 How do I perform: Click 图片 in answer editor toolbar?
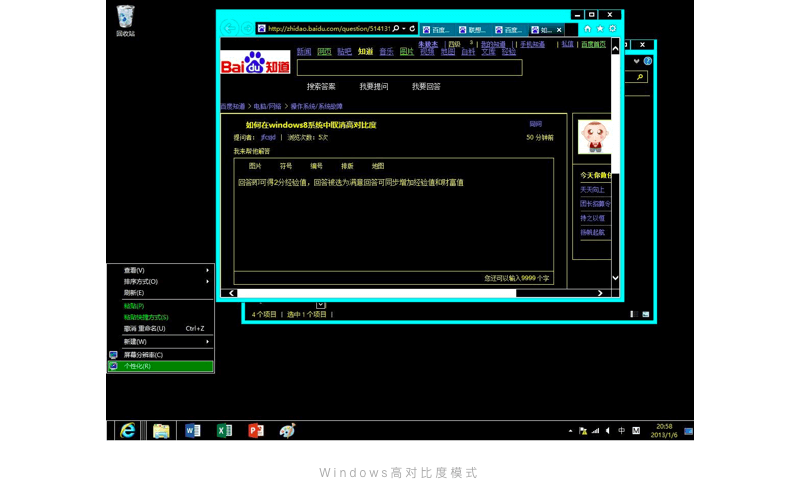click(x=255, y=166)
